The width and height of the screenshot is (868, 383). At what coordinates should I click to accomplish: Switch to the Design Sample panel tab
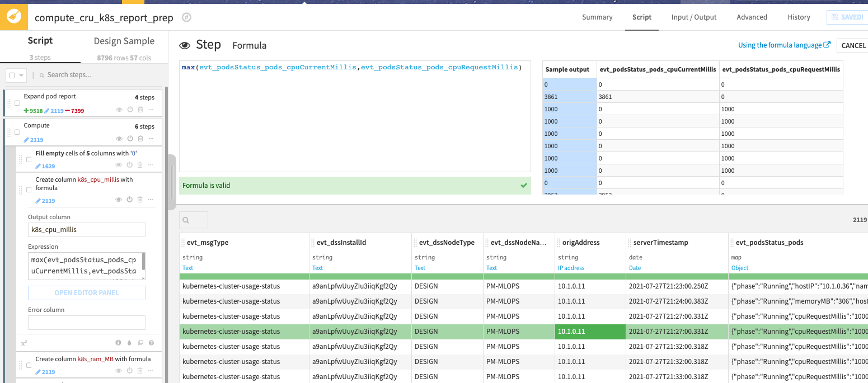(x=124, y=41)
